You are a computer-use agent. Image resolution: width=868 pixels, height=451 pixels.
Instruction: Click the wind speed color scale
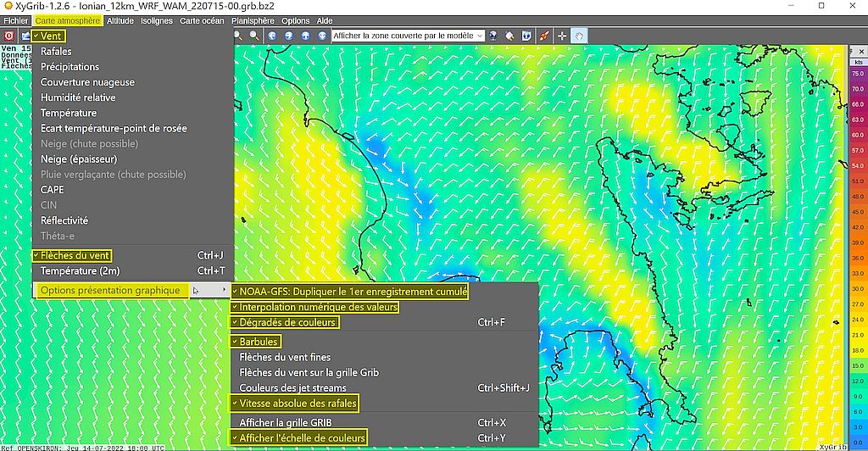(x=857, y=229)
